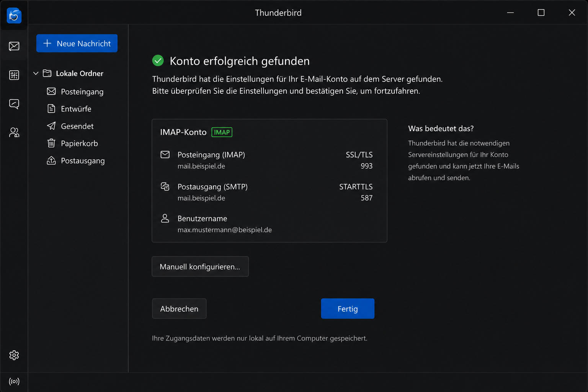Click the online status broadcast icon
Viewport: 588px width, 392px height.
14,381
